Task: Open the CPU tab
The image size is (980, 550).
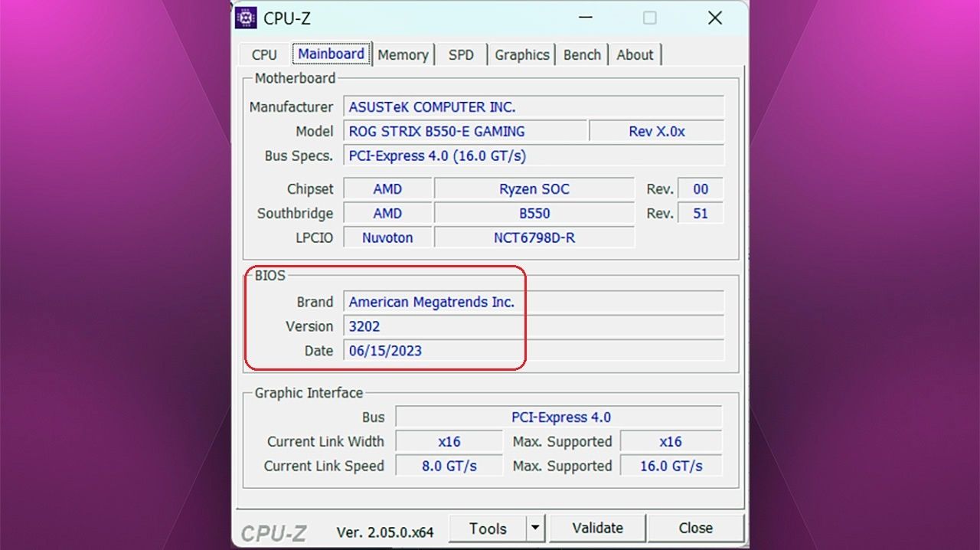Action: 264,54
